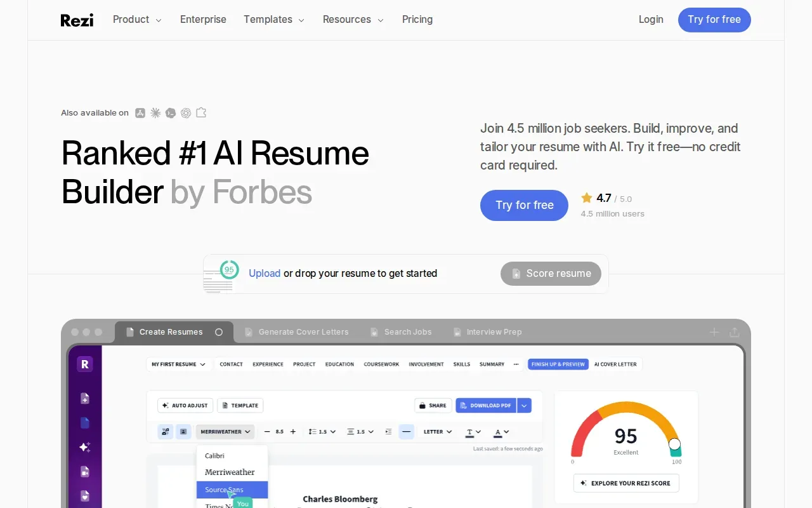Click the AI sparkle icon in the sidebar
This screenshot has width=812, height=508.
point(85,447)
